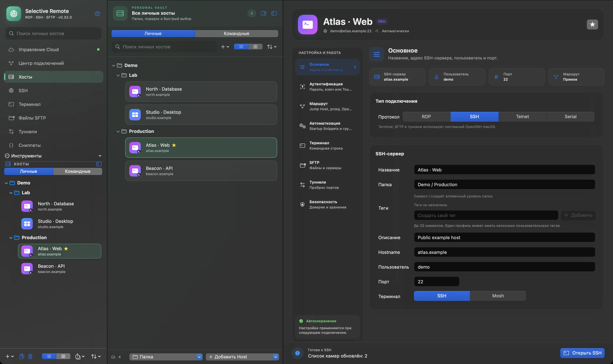Open Центр подключений section
Image resolution: width=613 pixels, height=364 pixels.
(54, 63)
